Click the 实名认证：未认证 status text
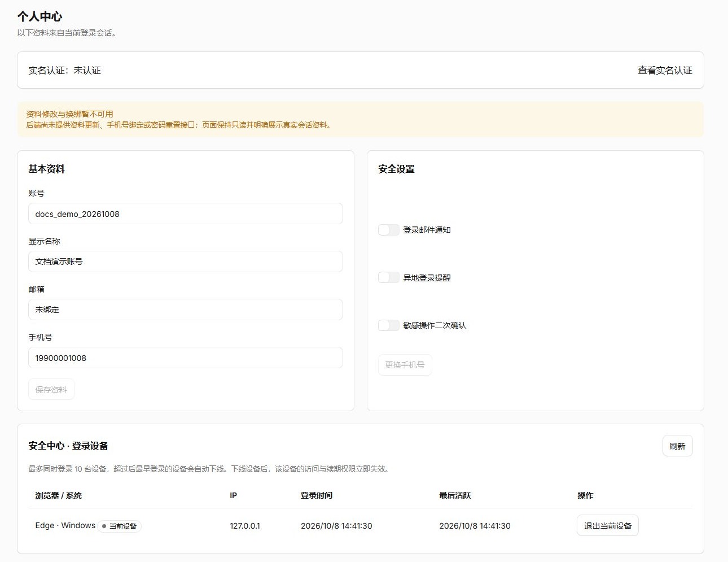The width and height of the screenshot is (728, 562). pos(65,71)
